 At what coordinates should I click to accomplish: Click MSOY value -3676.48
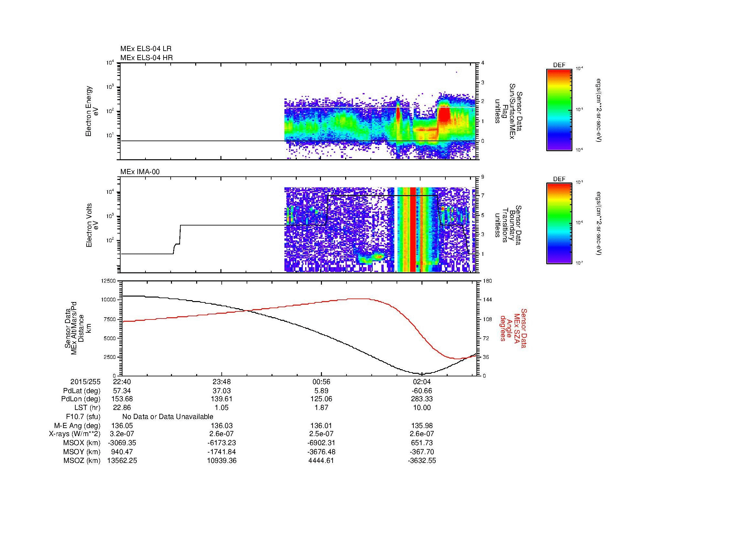(322, 452)
